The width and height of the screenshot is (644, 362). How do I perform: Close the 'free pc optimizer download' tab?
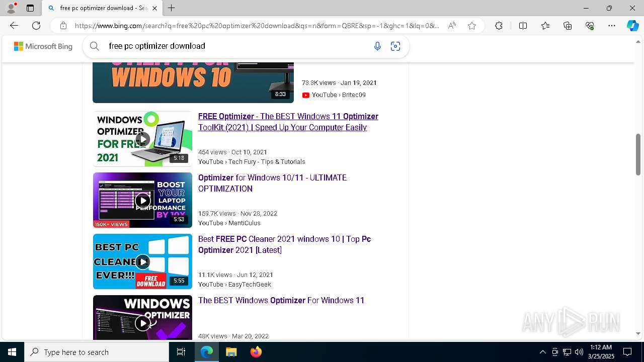tap(154, 8)
